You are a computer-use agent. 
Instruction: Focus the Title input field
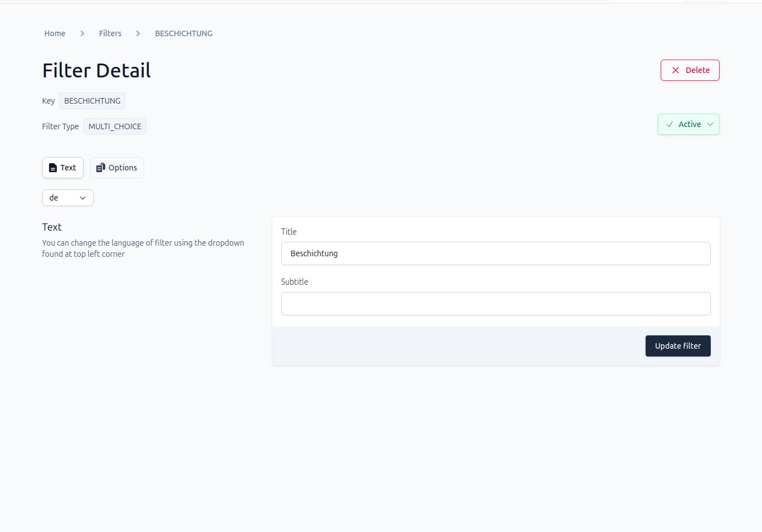tap(496, 253)
